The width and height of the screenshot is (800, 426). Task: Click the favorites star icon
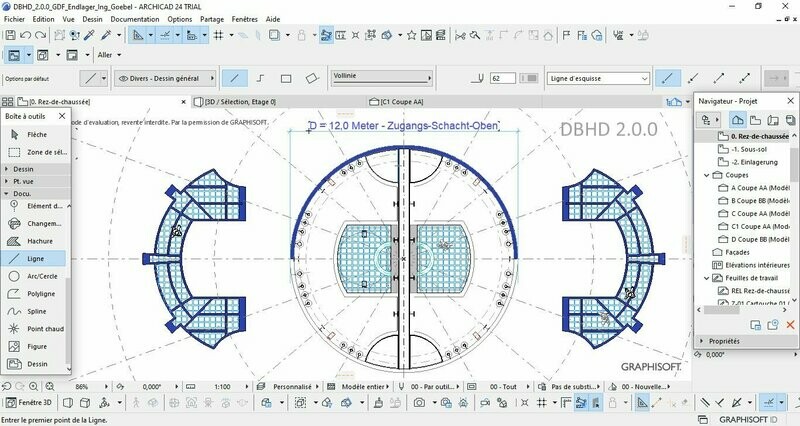pos(411,35)
